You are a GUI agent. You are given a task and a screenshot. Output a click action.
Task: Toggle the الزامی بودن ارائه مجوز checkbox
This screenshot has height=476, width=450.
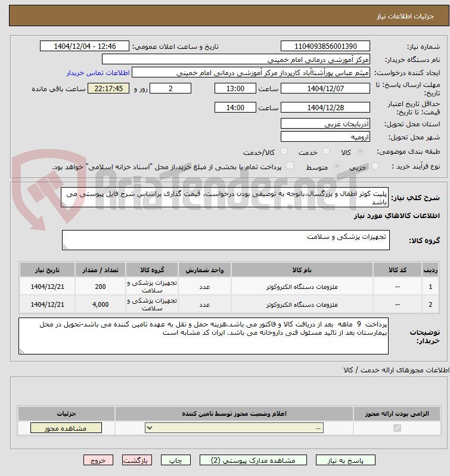click(397, 428)
